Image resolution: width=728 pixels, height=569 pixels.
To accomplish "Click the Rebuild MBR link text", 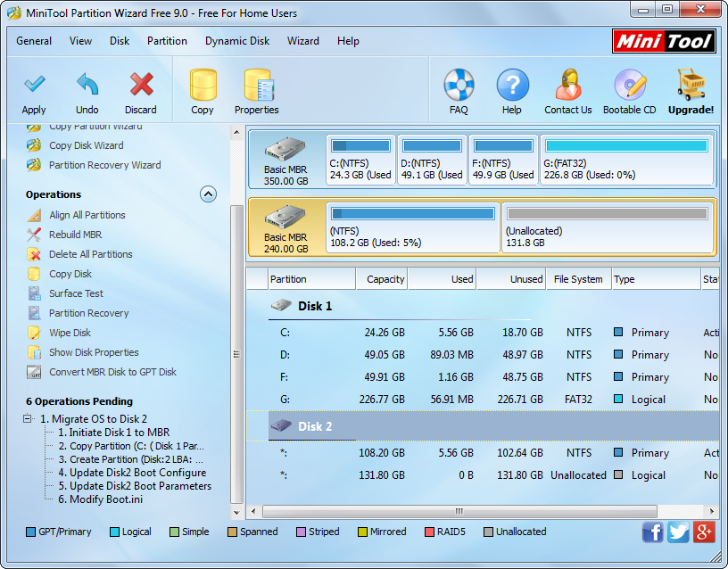I will point(75,235).
